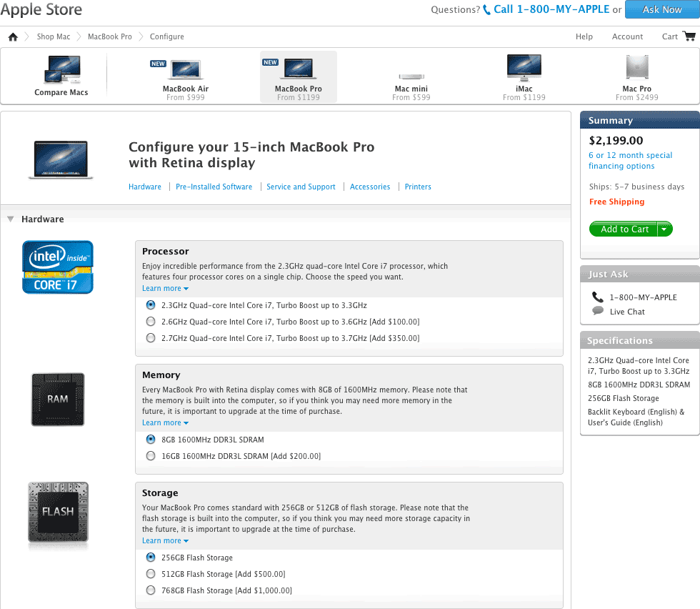
Task: Choose the Mac mini product icon
Action: pyautogui.click(x=411, y=76)
